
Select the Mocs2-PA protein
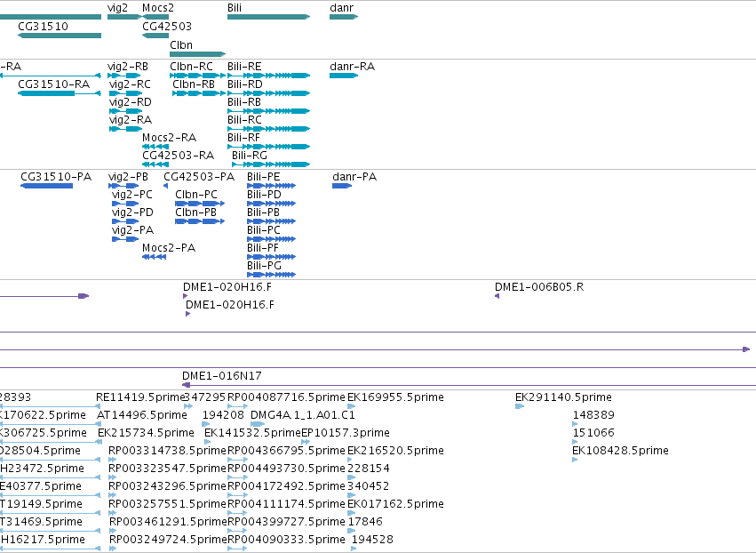(x=155, y=257)
